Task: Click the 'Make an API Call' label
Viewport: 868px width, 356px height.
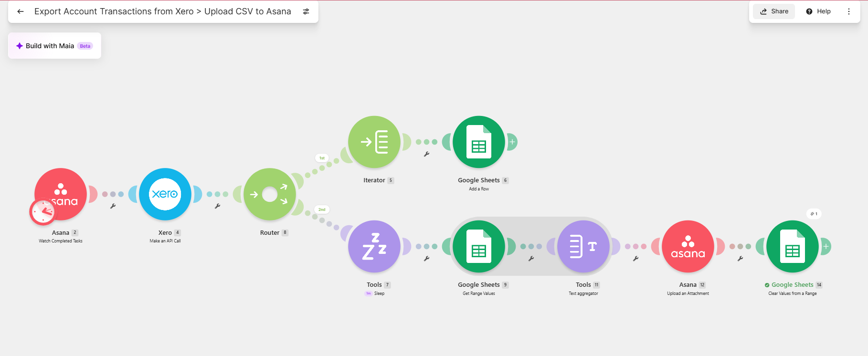Action: [x=165, y=241]
